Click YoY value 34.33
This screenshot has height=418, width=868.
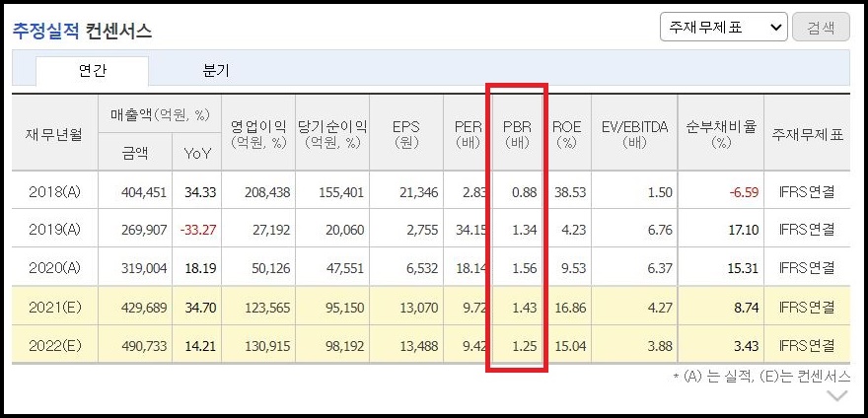pyautogui.click(x=200, y=192)
